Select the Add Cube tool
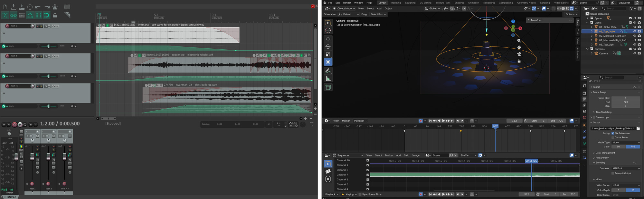 click(x=328, y=87)
